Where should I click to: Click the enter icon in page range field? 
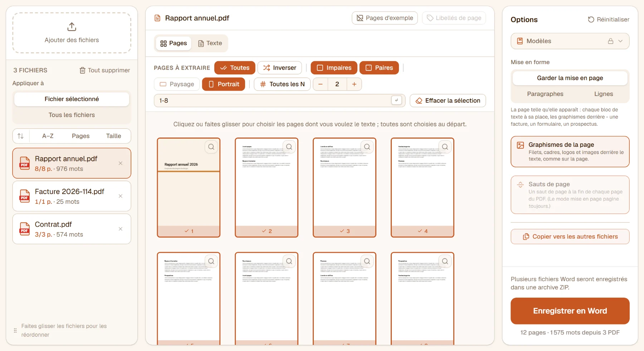click(396, 100)
